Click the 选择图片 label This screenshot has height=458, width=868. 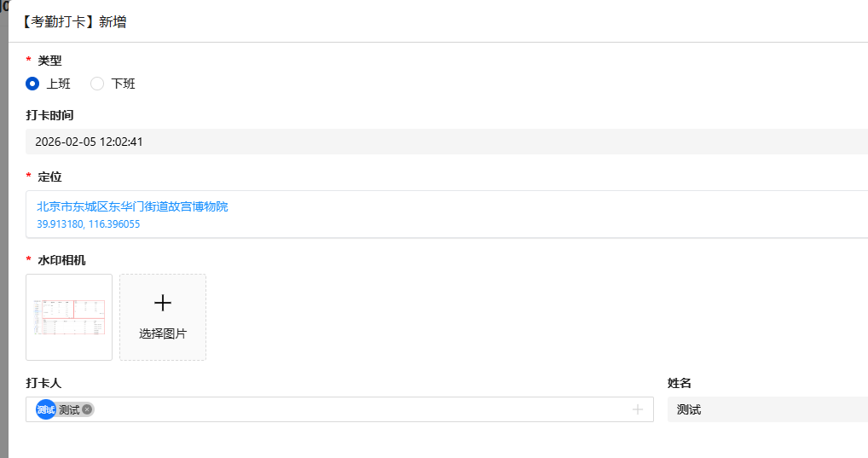point(163,333)
